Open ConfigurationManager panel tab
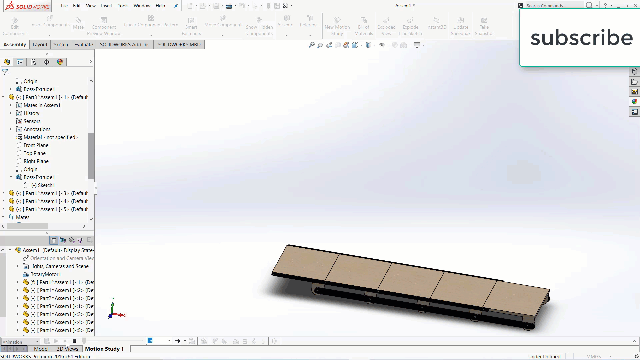Screen dimensions: 640x360 (x=33, y=62)
